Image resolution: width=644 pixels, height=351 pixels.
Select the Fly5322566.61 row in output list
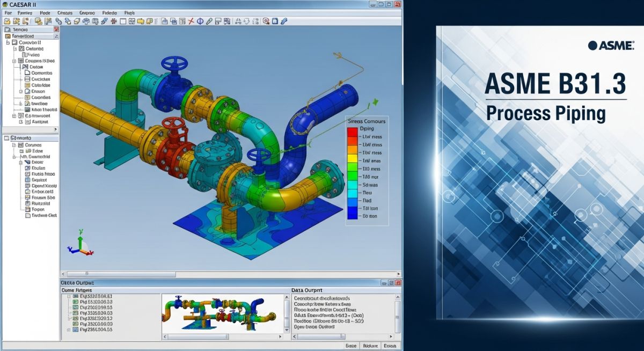coord(92,296)
